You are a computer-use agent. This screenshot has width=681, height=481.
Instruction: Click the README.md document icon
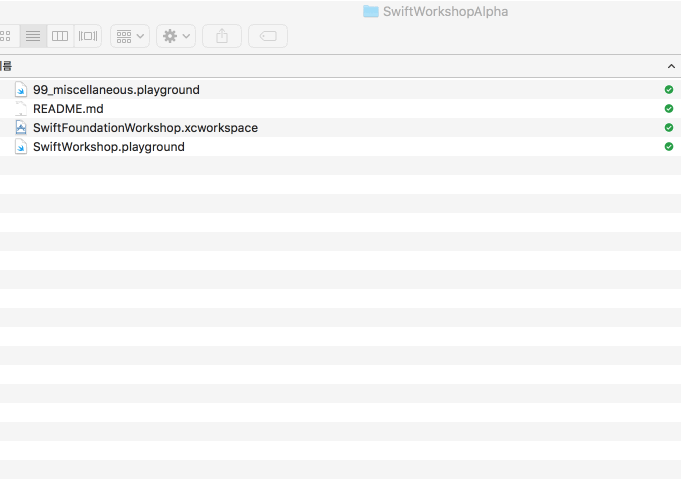[21, 109]
